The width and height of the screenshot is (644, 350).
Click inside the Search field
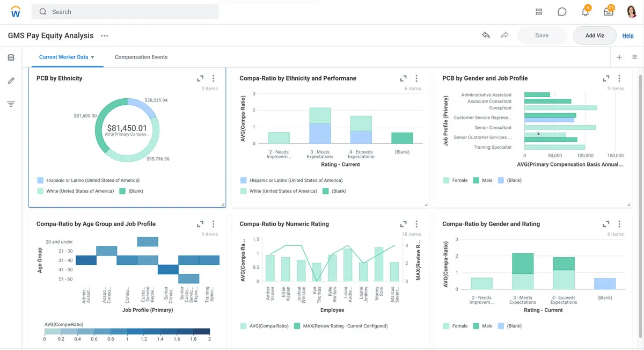pos(123,11)
